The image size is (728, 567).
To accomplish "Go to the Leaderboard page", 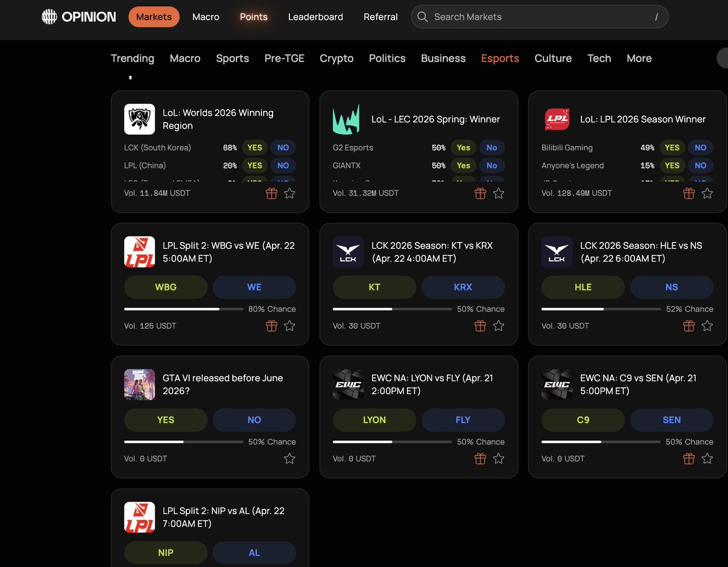I will [x=315, y=17].
